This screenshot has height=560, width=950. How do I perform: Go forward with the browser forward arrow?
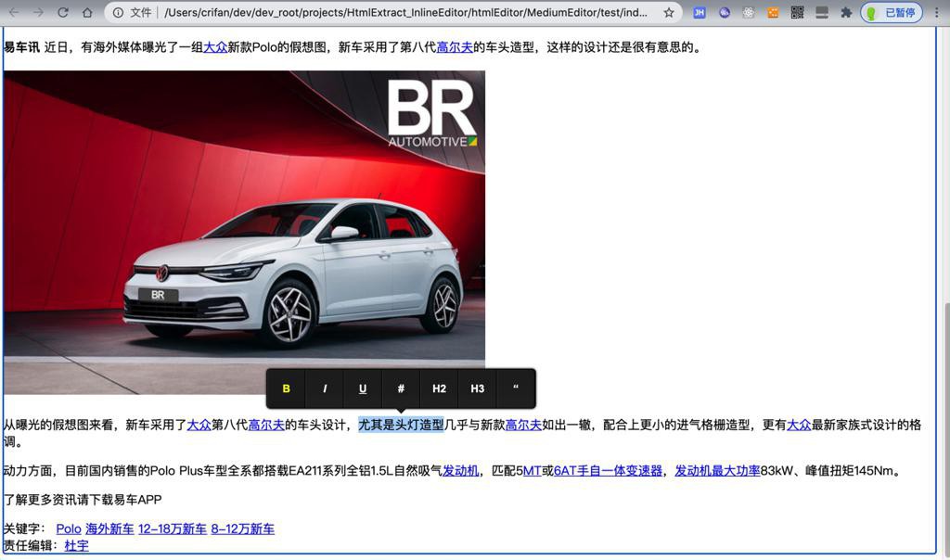38,12
